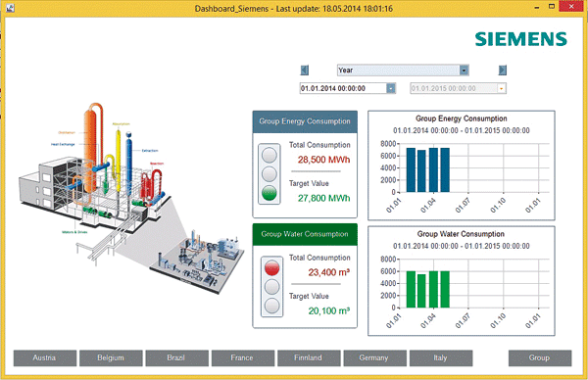Select the Austria country button

(x=45, y=357)
